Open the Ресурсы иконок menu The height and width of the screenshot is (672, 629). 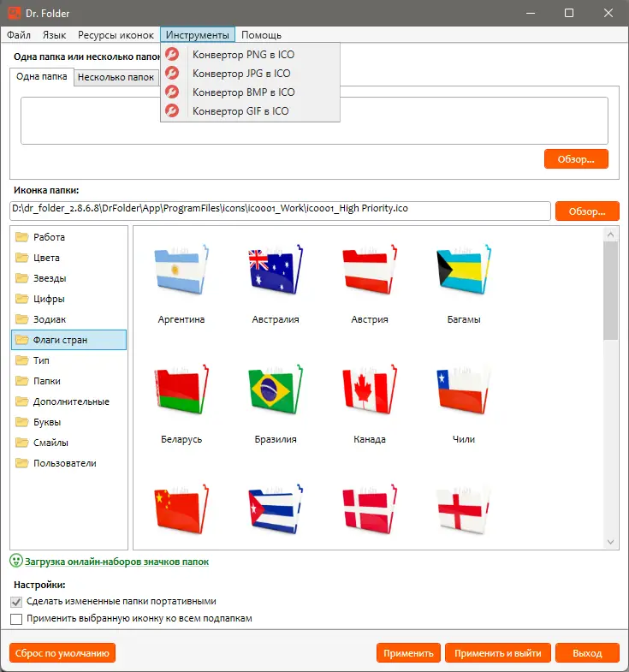(x=116, y=35)
